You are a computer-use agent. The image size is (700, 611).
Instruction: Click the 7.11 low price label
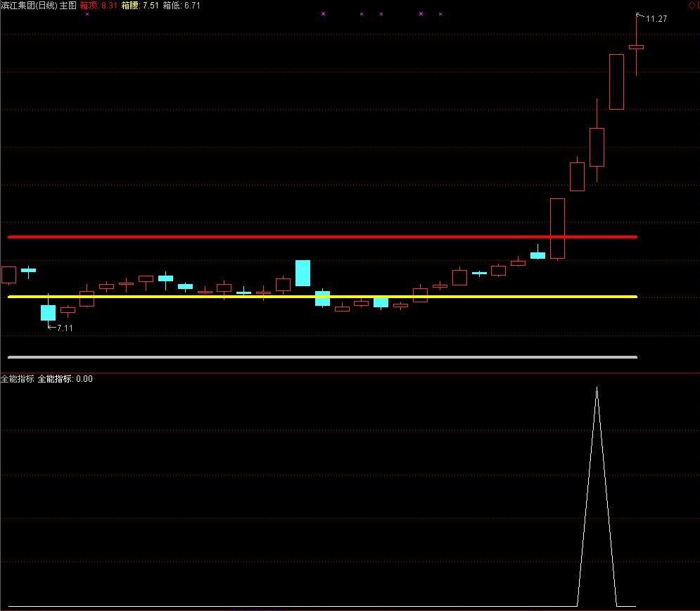tap(65, 328)
